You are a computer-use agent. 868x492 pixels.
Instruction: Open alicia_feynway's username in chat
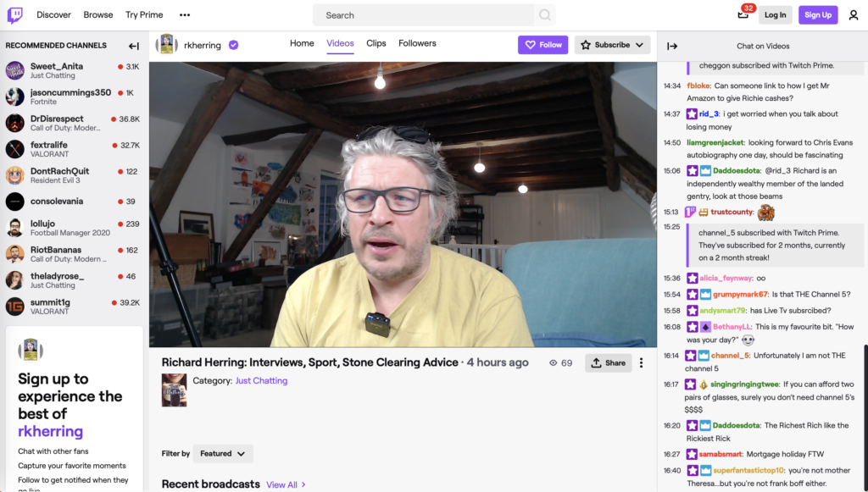click(726, 278)
